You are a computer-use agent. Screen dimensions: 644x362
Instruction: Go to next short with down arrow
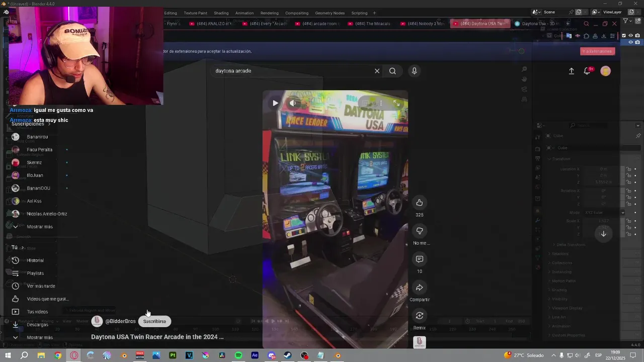pos(603,233)
